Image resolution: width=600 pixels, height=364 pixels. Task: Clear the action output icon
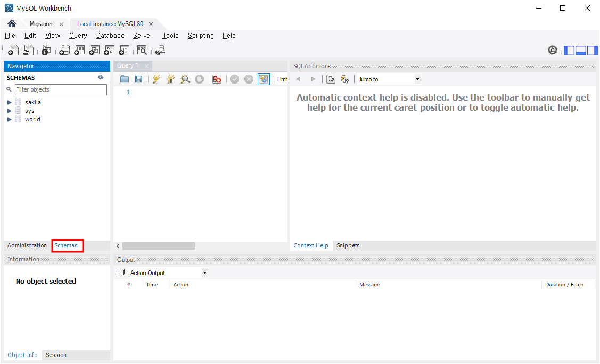(121, 272)
